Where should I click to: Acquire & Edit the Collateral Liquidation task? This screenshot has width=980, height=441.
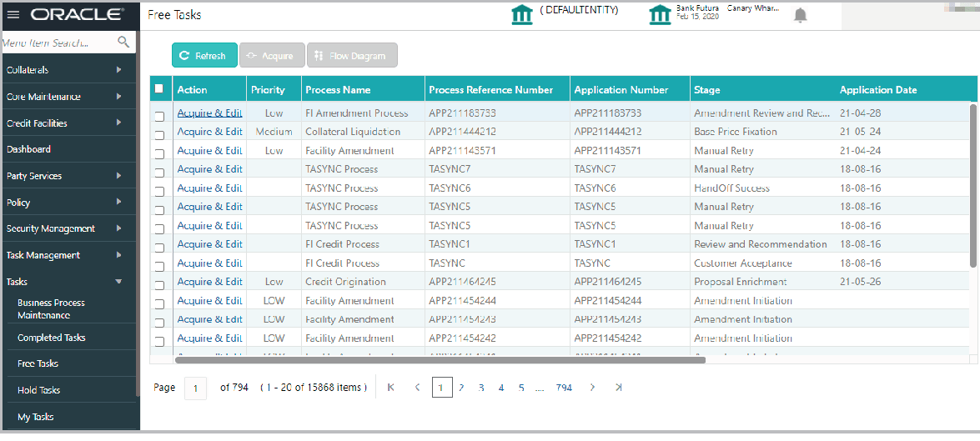coord(210,132)
